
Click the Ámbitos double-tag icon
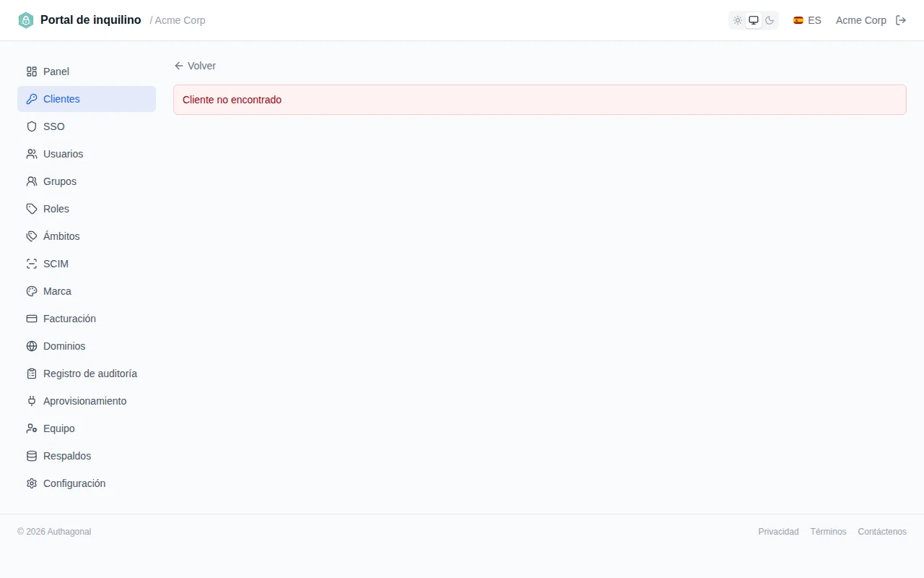click(x=32, y=236)
